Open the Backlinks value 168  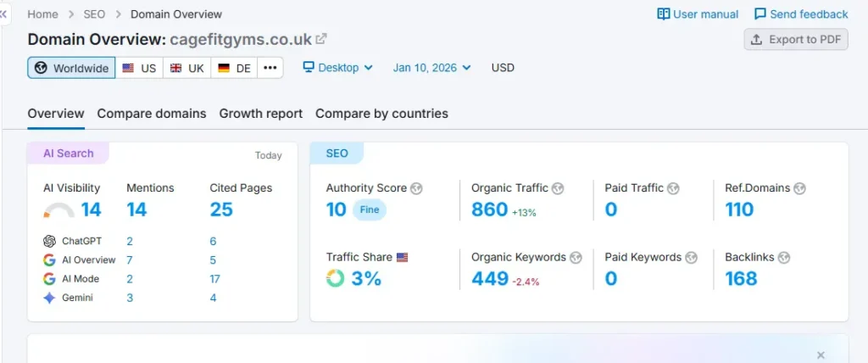(741, 278)
